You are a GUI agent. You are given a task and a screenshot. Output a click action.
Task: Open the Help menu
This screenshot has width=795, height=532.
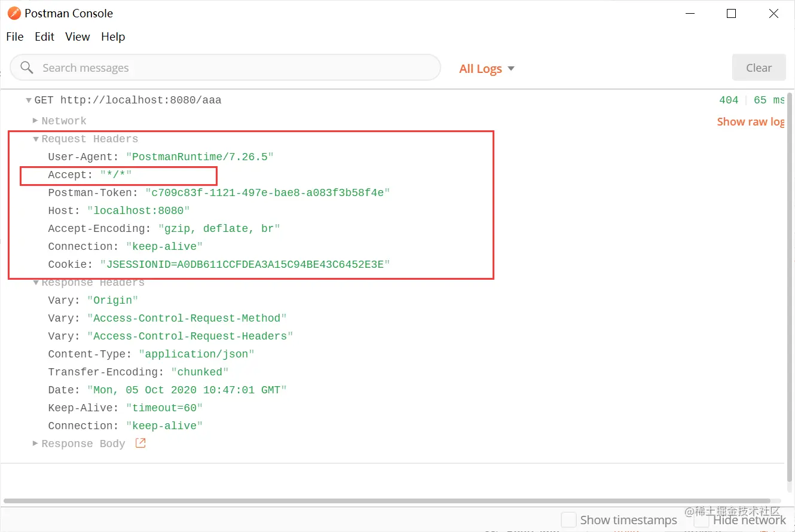tap(113, 36)
